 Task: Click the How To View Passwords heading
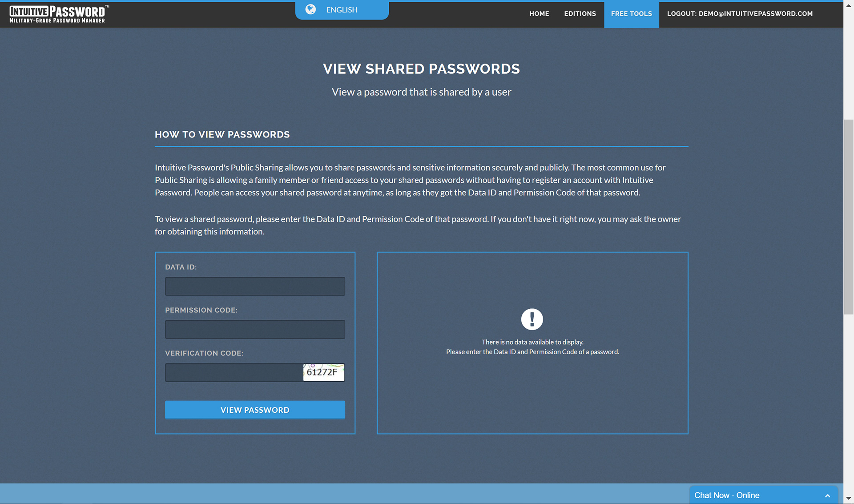pyautogui.click(x=222, y=134)
